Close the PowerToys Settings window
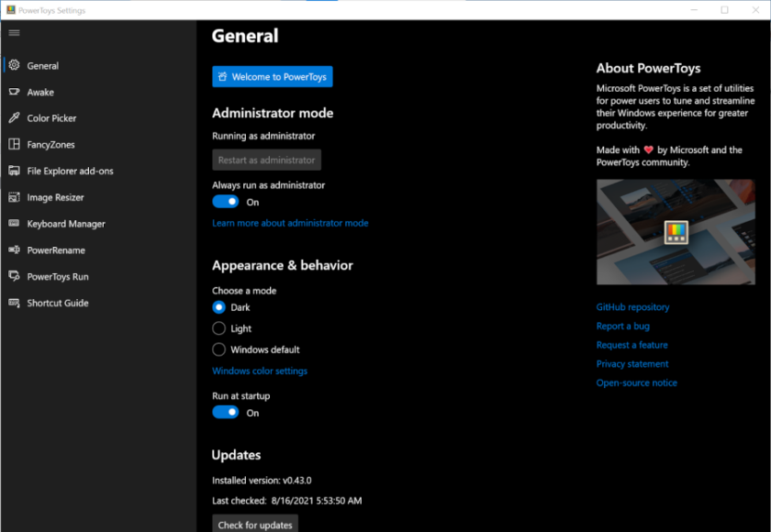The image size is (771, 532). tap(755, 10)
